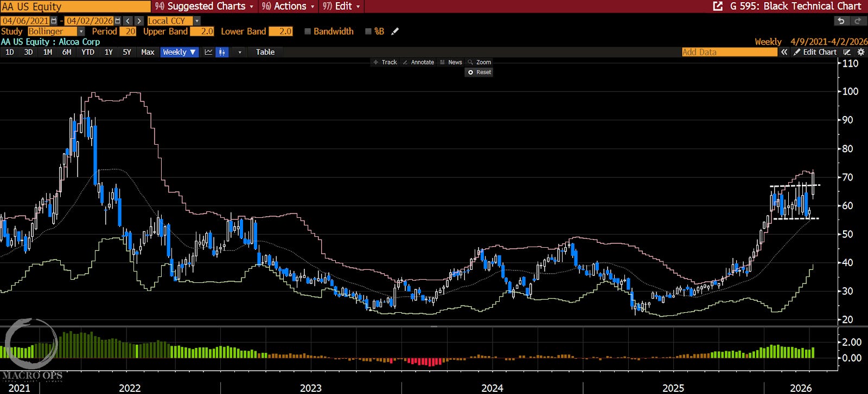Select the YTD range tab
The height and width of the screenshot is (394, 868).
[x=88, y=52]
